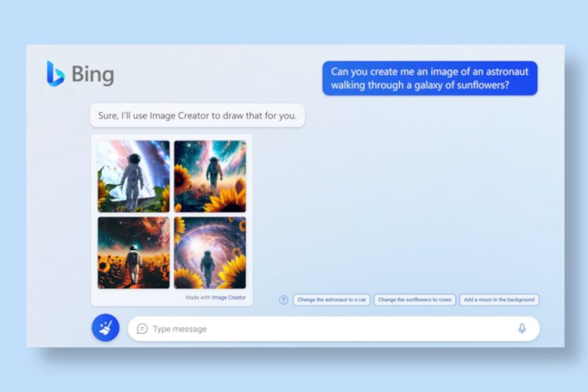Image resolution: width=588 pixels, height=392 pixels.
Task: Click the blue user prompt message bubble
Action: click(x=430, y=78)
